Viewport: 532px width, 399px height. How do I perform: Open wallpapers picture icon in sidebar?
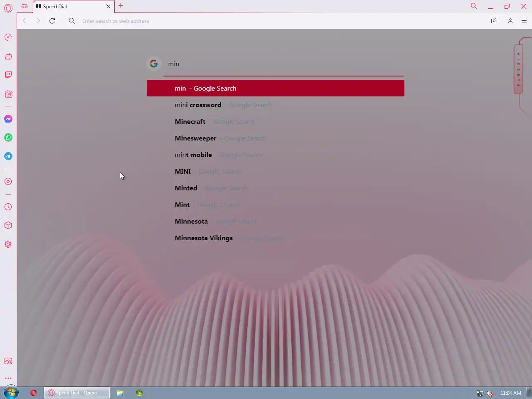[x=8, y=361]
